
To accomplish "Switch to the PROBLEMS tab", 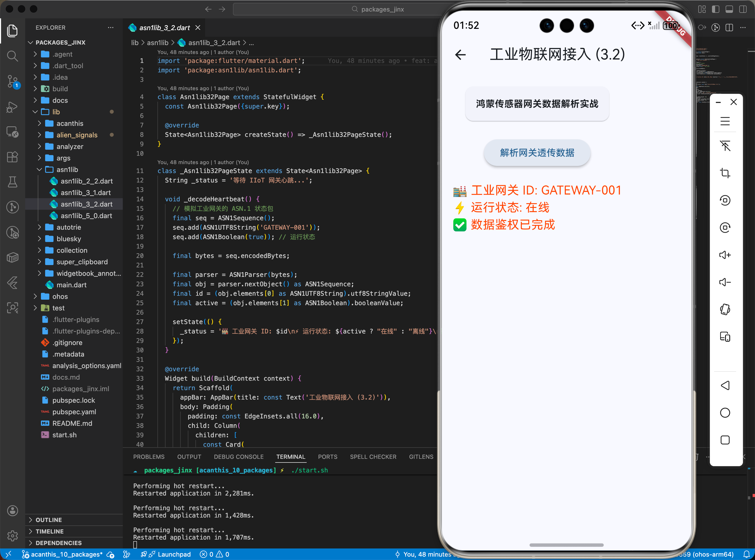I will [x=148, y=457].
